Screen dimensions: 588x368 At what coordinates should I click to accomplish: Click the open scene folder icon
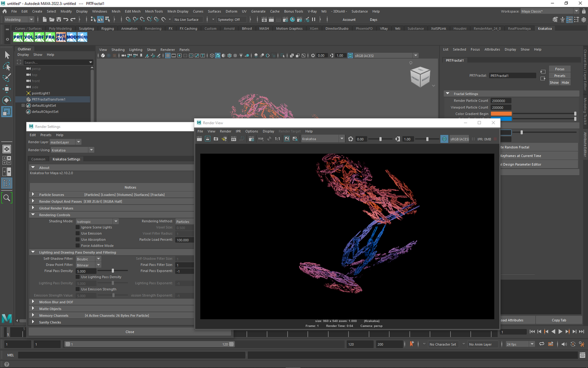(51, 20)
